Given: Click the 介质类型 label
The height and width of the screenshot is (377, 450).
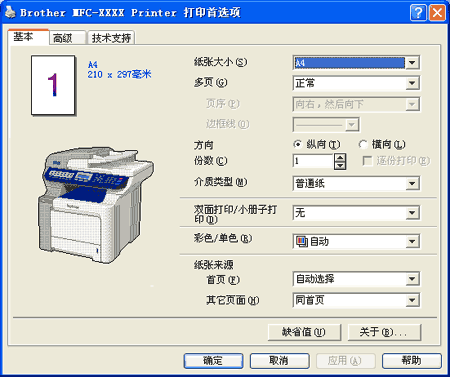Looking at the screenshot, I should click(x=220, y=182).
